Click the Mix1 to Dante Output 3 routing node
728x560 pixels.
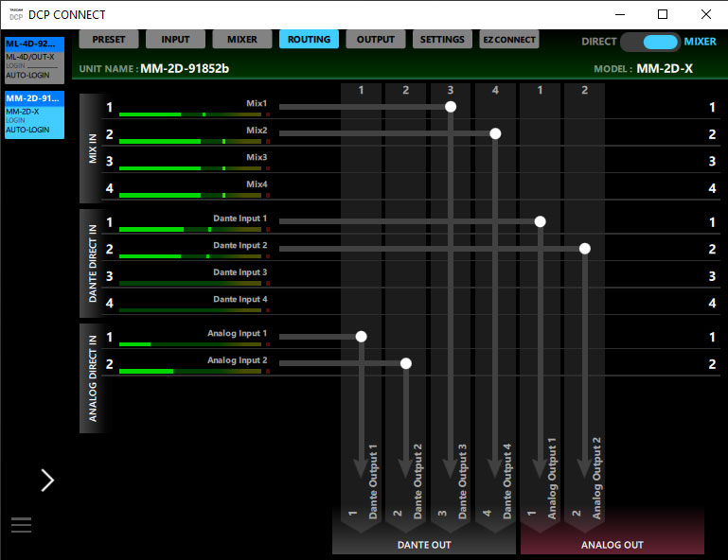[451, 107]
